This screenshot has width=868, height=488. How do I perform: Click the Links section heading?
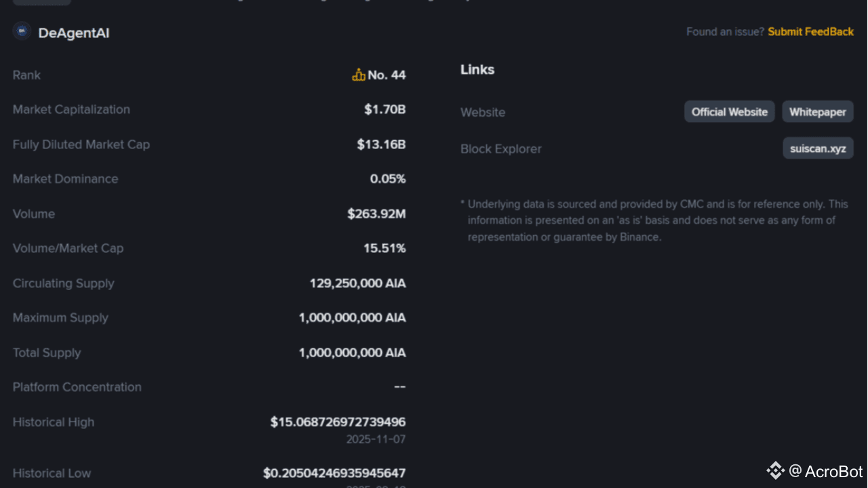(477, 70)
